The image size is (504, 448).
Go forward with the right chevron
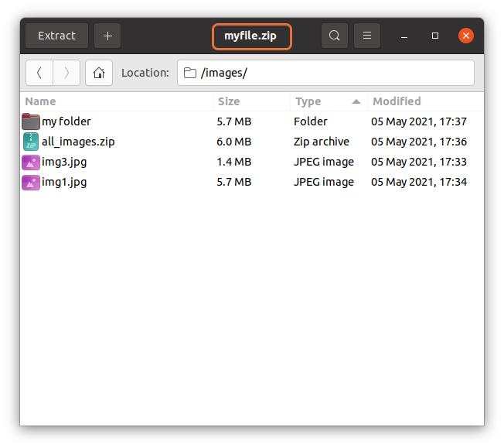(x=66, y=73)
